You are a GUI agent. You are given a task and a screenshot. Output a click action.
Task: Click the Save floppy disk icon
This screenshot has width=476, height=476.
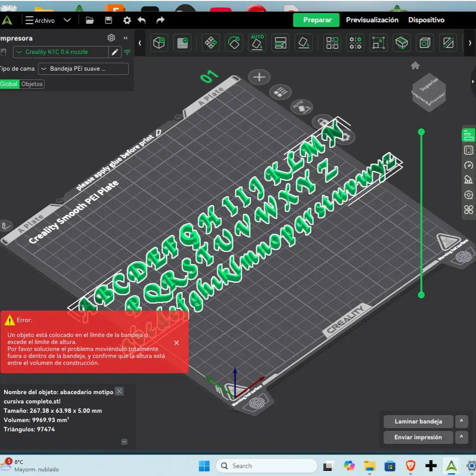108,20
